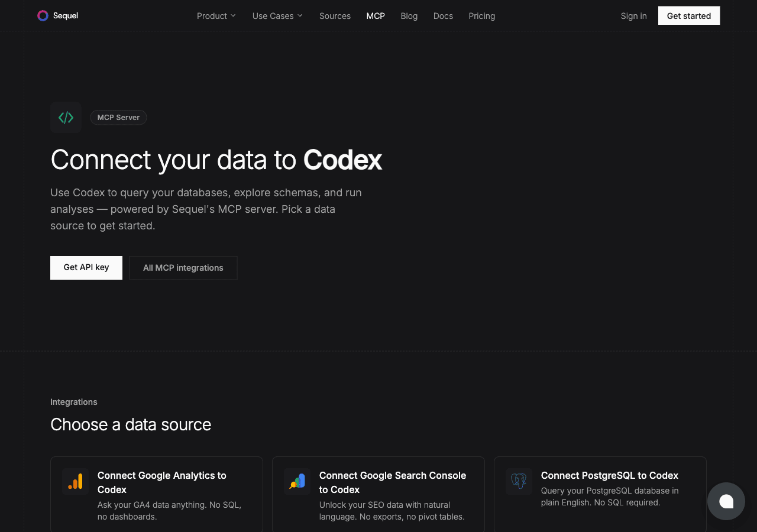Click the Get started button
The image size is (757, 532).
689,16
